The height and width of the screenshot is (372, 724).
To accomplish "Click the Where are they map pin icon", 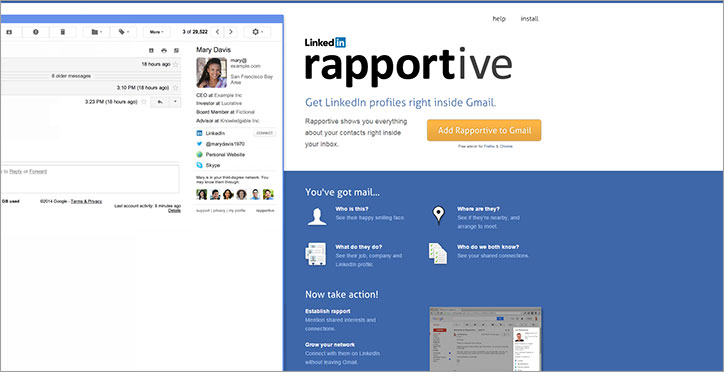I will tap(438, 216).
